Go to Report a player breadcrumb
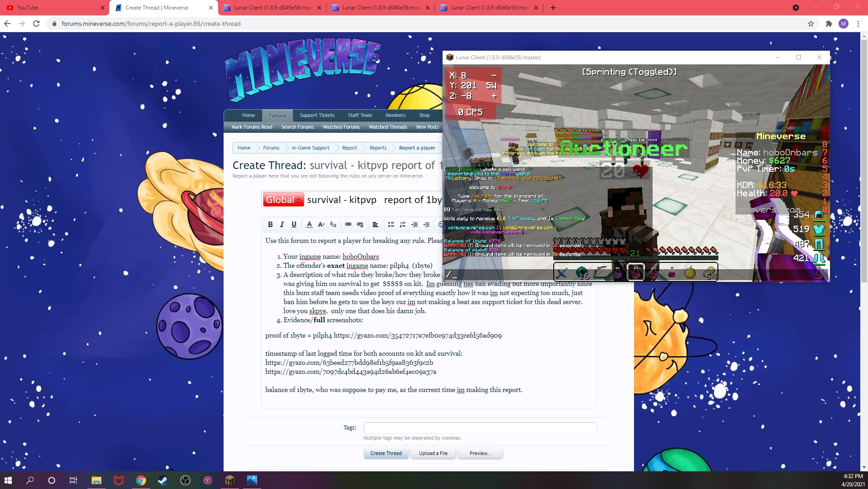 (417, 148)
